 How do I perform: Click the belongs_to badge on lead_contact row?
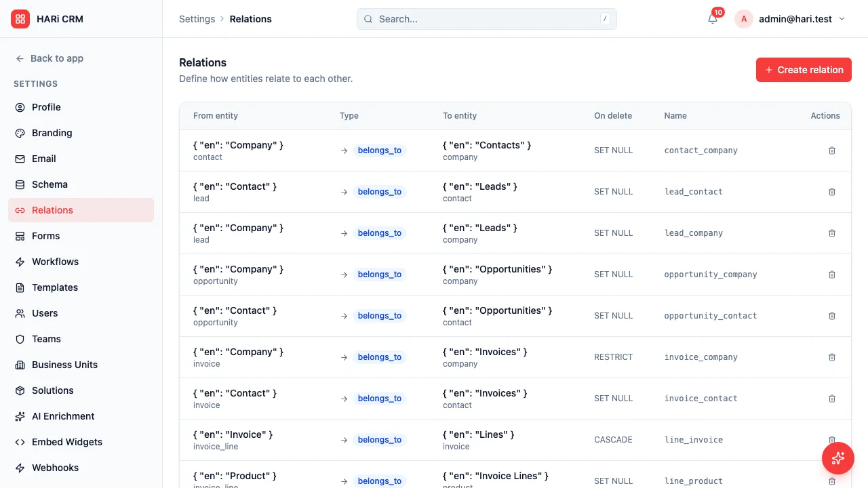coord(380,192)
